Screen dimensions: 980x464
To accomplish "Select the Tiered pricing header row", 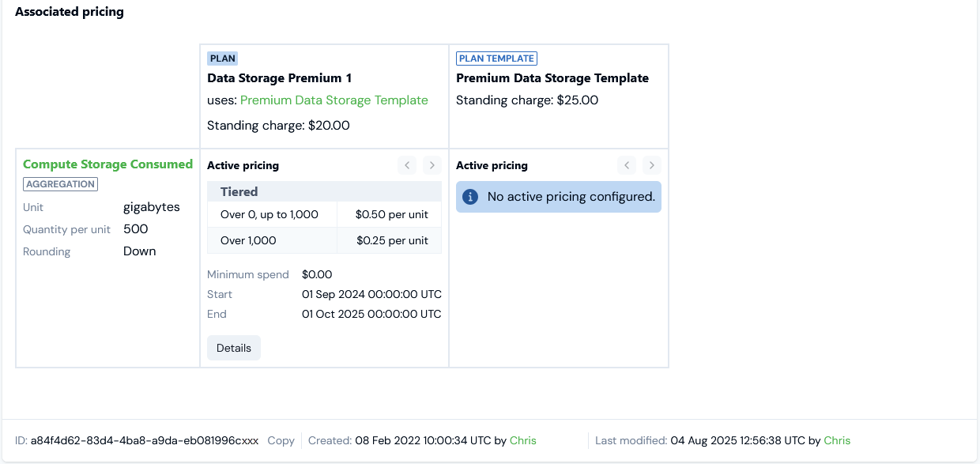I will (324, 191).
